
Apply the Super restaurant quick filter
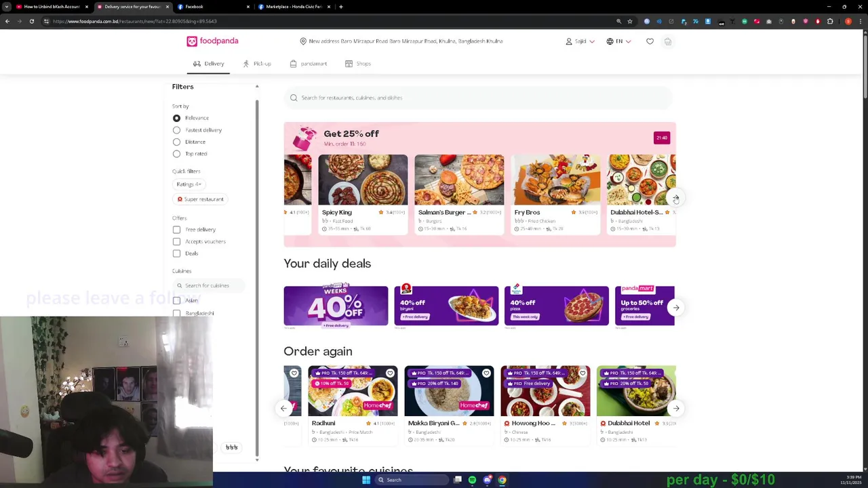tap(200, 199)
